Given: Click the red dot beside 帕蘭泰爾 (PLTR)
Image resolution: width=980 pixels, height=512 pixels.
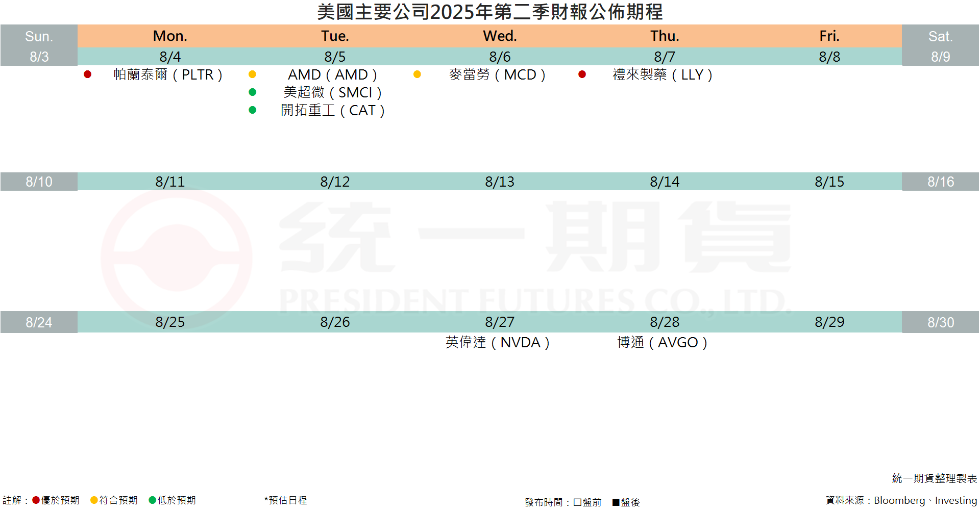Looking at the screenshot, I should tap(88, 74).
